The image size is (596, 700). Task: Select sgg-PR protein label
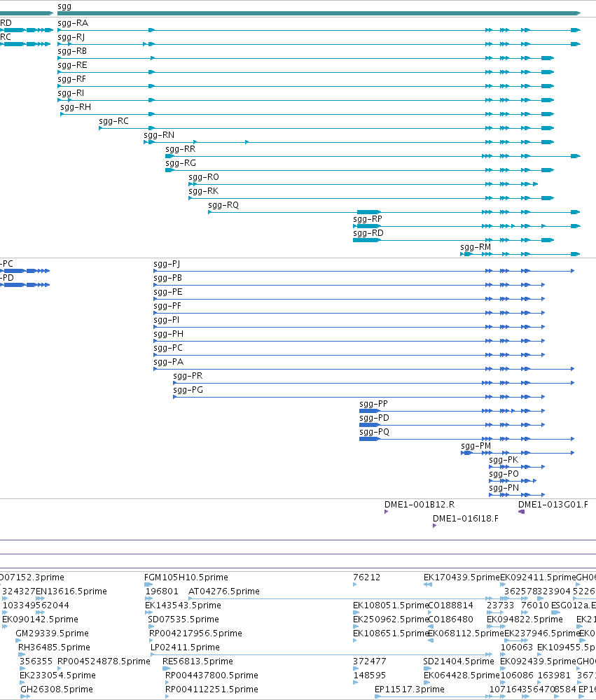pyautogui.click(x=188, y=376)
